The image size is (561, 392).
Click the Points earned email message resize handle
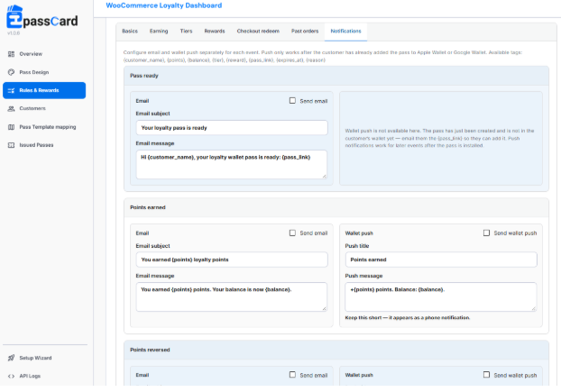(x=324, y=308)
